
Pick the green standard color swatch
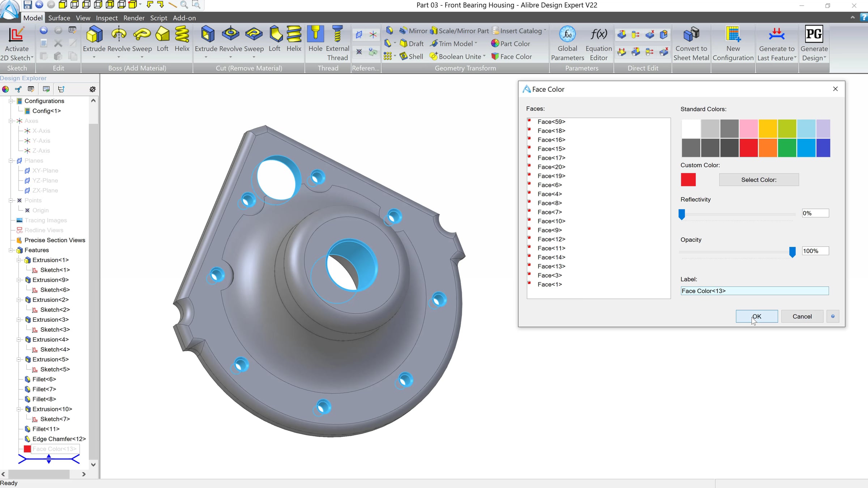click(787, 148)
